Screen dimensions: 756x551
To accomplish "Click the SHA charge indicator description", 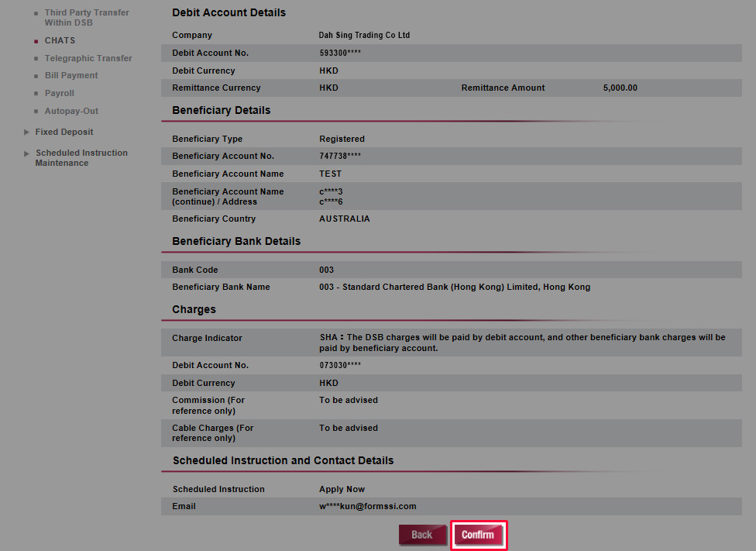I will click(522, 343).
